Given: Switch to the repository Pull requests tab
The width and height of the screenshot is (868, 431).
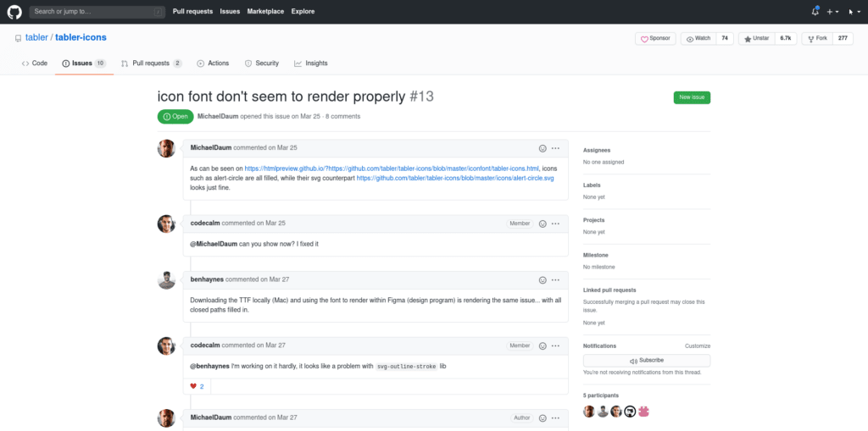Looking at the screenshot, I should [x=152, y=63].
